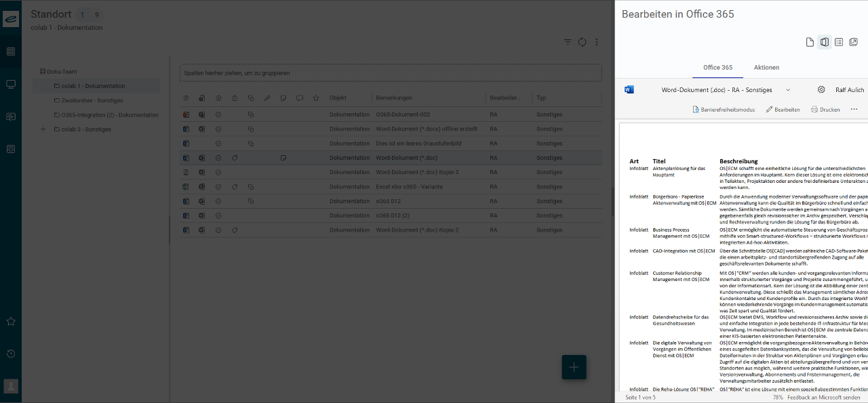The image size is (868, 403).
Task: Select Zweitordner - Sonstiges folder
Action: point(92,100)
